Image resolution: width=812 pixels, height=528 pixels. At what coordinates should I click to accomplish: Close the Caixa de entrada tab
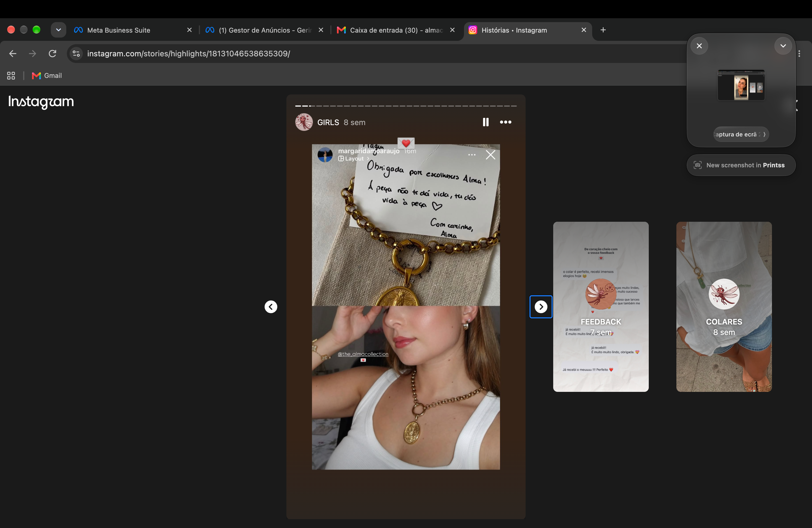tap(452, 30)
